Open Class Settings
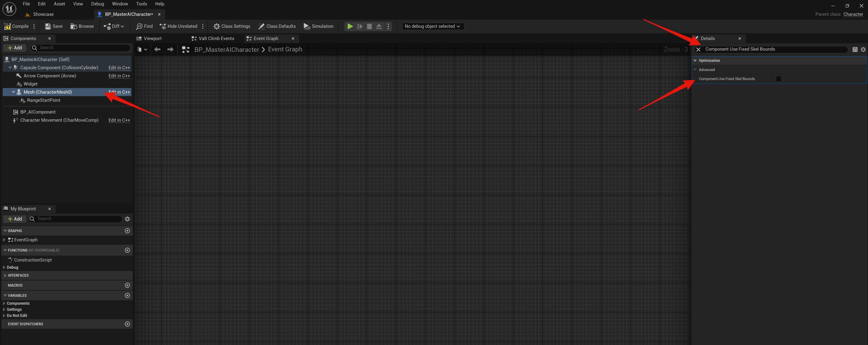Image resolution: width=868 pixels, height=345 pixels. pos(231,26)
